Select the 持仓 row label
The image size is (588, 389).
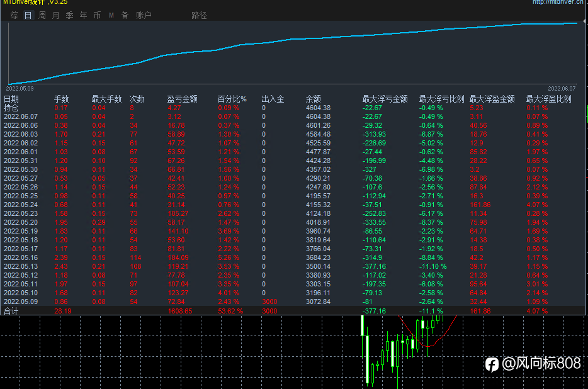pos(11,108)
